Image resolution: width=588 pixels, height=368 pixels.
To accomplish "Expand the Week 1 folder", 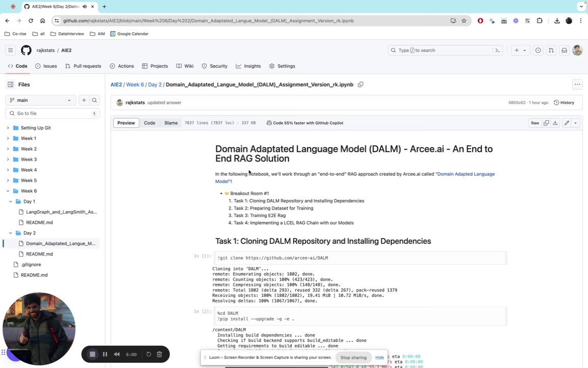I will tap(8, 138).
